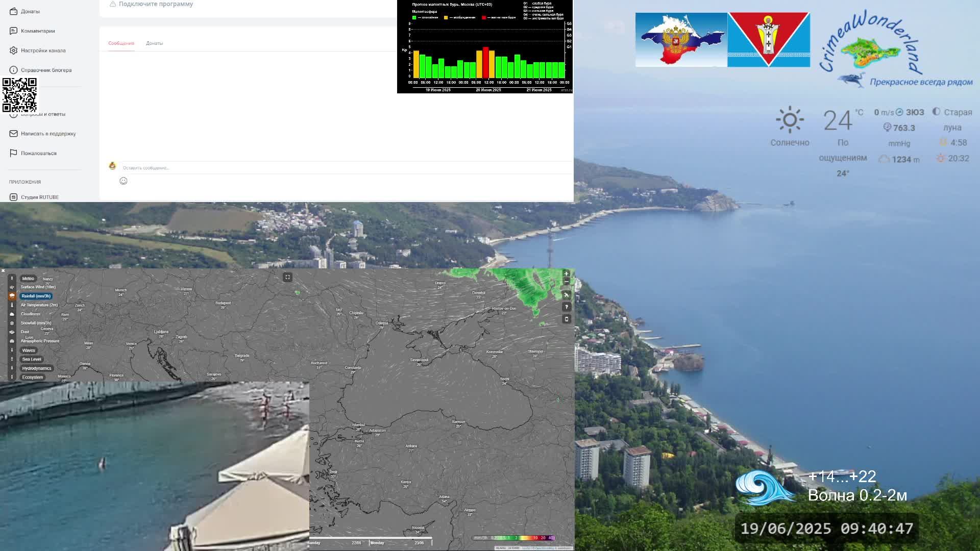Open the OpenStreetMap attribution link
The width and height of the screenshot is (980, 551).
click(x=544, y=548)
